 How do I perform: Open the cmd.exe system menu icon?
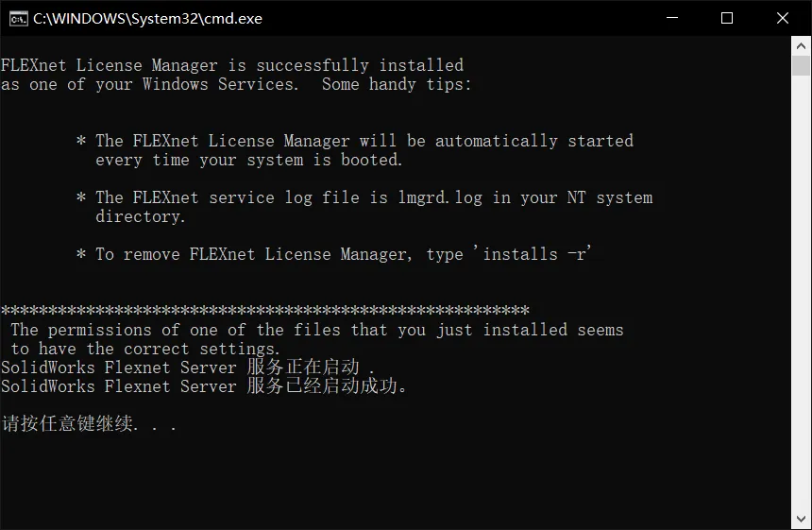coord(18,19)
